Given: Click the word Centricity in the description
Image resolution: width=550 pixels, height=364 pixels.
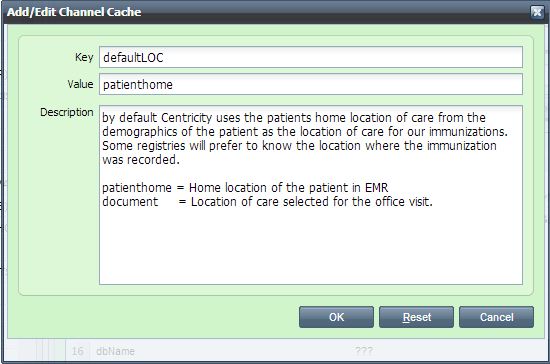Looking at the screenshot, I should 187,117.
